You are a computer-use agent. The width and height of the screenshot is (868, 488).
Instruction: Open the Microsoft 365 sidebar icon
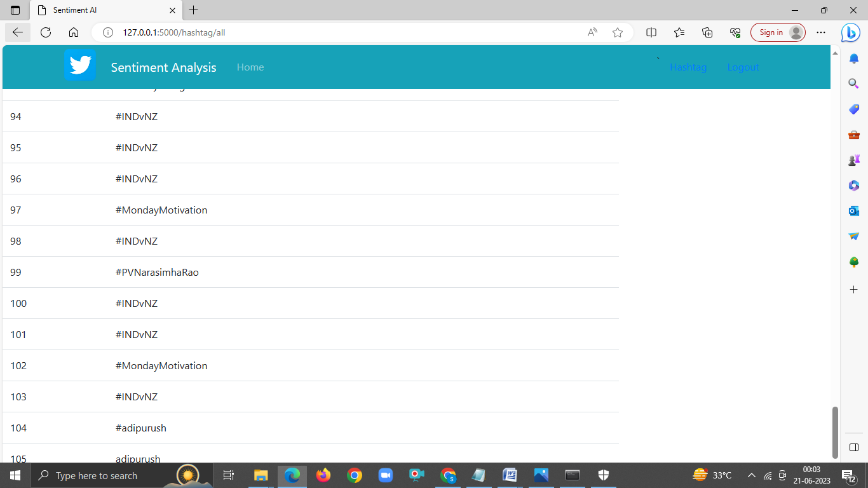coord(853,185)
